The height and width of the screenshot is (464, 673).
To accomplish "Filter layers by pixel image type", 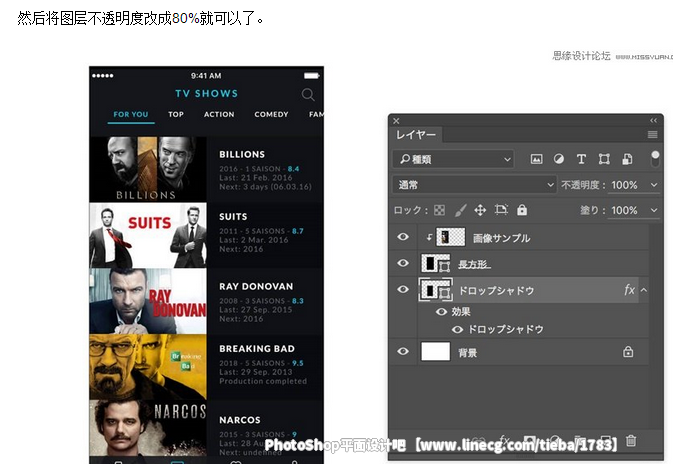I will 536,159.
